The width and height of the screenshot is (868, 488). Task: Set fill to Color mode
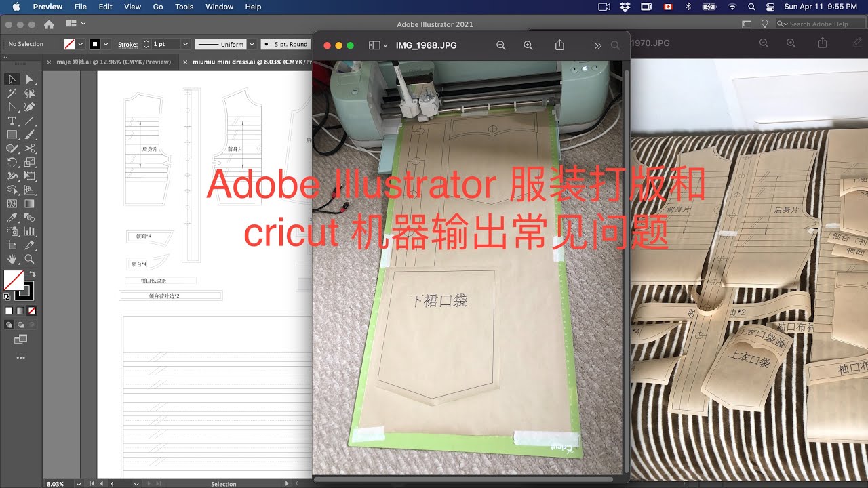coord(9,310)
